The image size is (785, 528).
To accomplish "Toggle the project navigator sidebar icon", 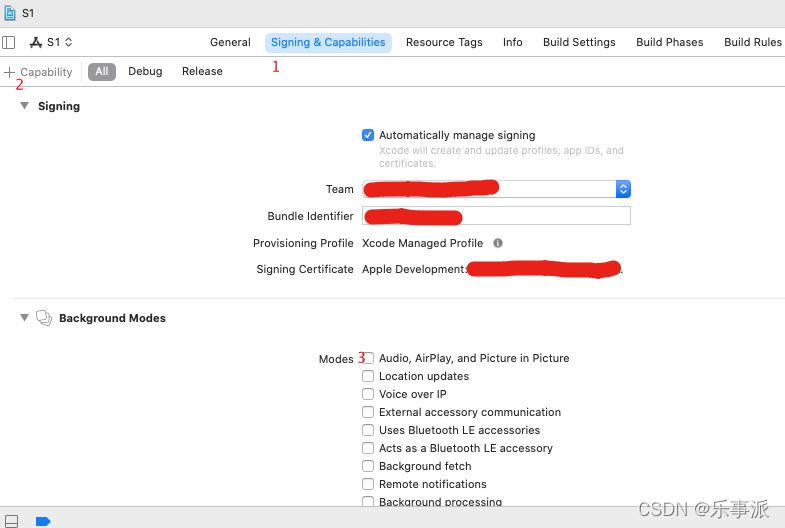I will coord(9,43).
